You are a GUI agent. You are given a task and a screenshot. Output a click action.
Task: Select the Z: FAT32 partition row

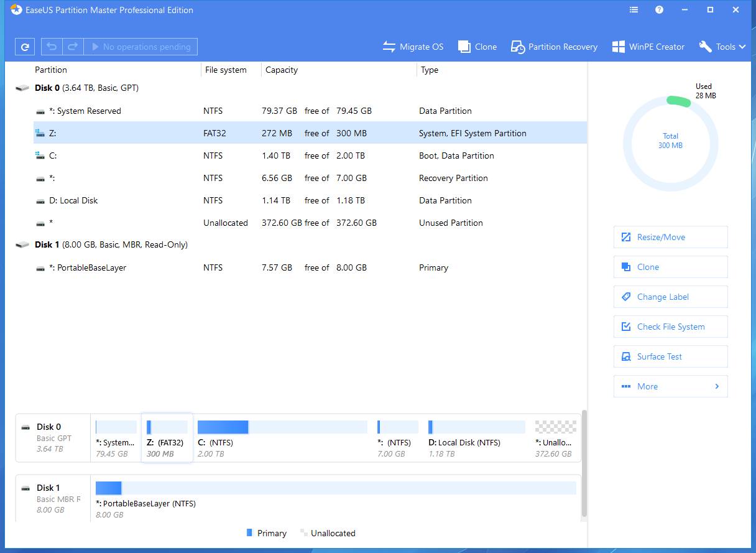310,133
